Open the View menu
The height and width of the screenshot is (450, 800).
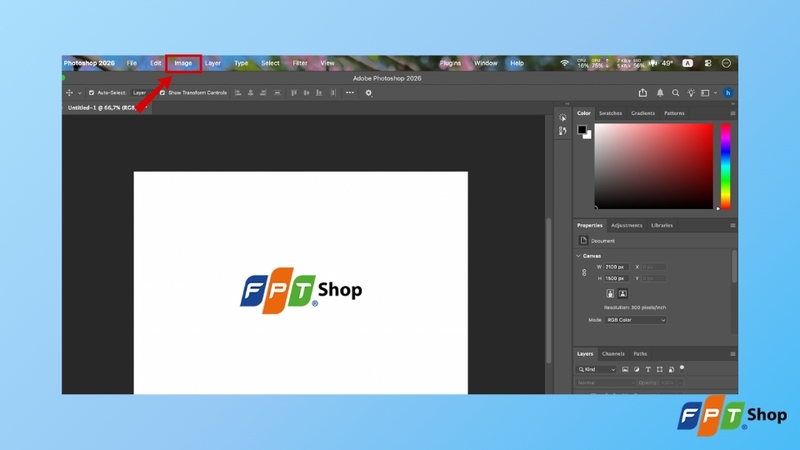coord(327,63)
